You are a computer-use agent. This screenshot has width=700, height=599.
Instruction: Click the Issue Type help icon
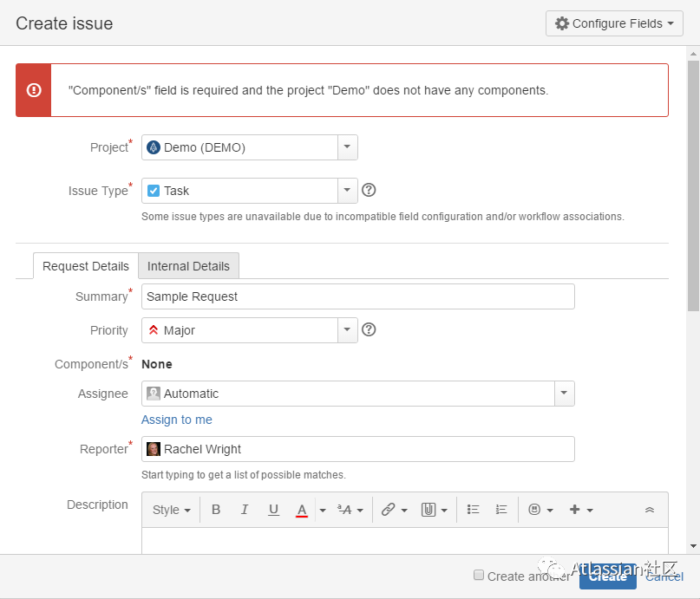pos(369,191)
